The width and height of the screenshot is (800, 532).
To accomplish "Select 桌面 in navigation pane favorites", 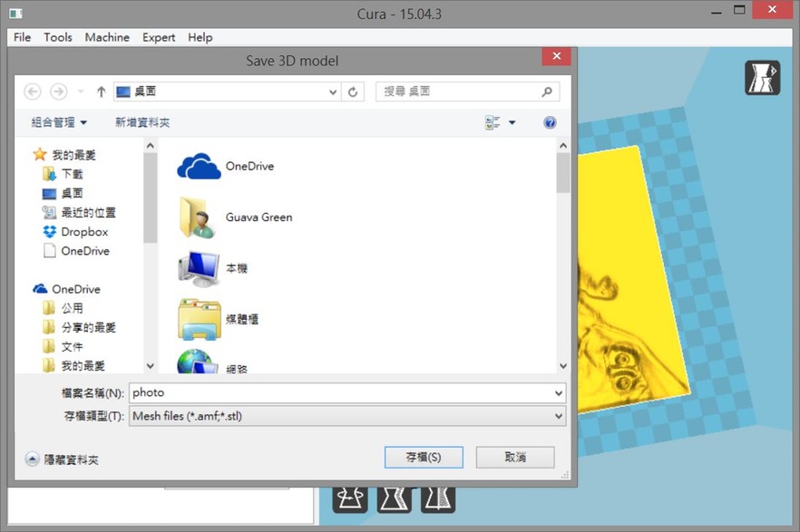I will 63,194.
